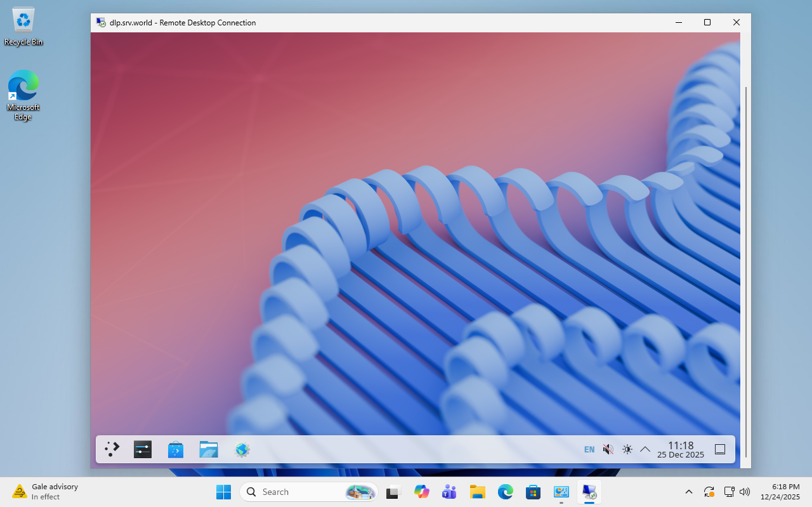Open Discover software center in KDE panel
The image size is (812, 507).
(x=176, y=449)
